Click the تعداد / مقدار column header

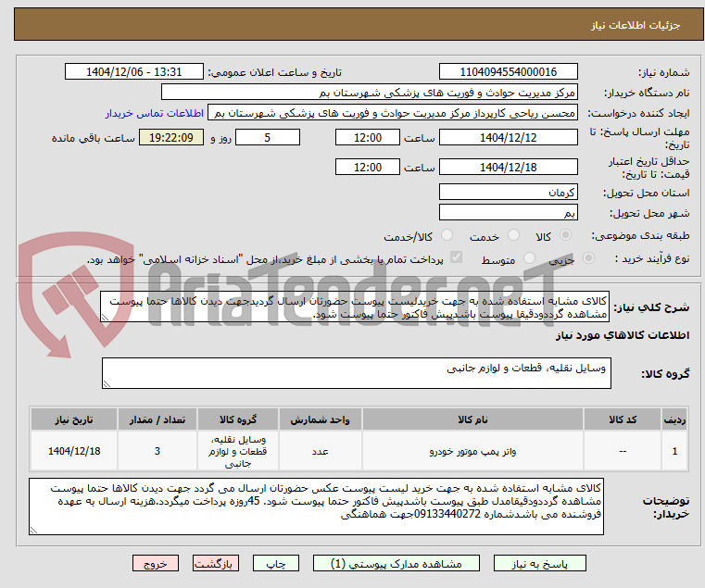tap(157, 419)
